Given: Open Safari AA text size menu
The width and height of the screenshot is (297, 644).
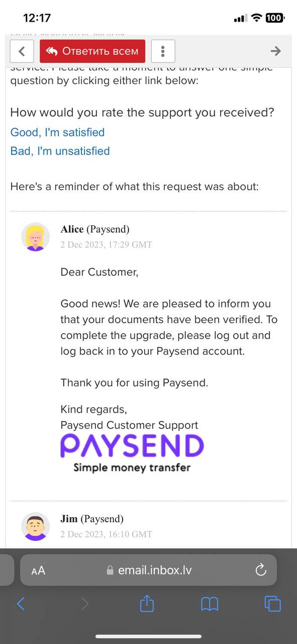Looking at the screenshot, I should point(38,570).
